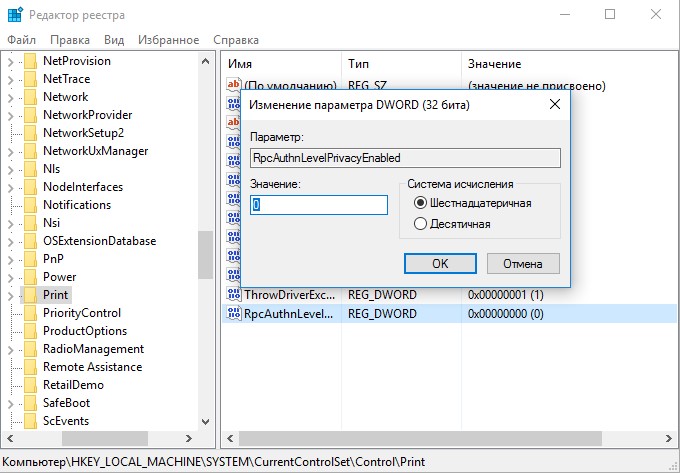
Task: Click the NetProvision folder icon
Action: point(30,61)
